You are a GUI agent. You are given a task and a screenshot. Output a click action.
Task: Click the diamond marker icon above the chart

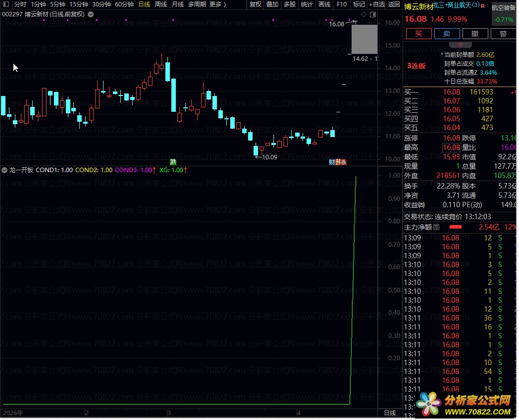coord(364,15)
